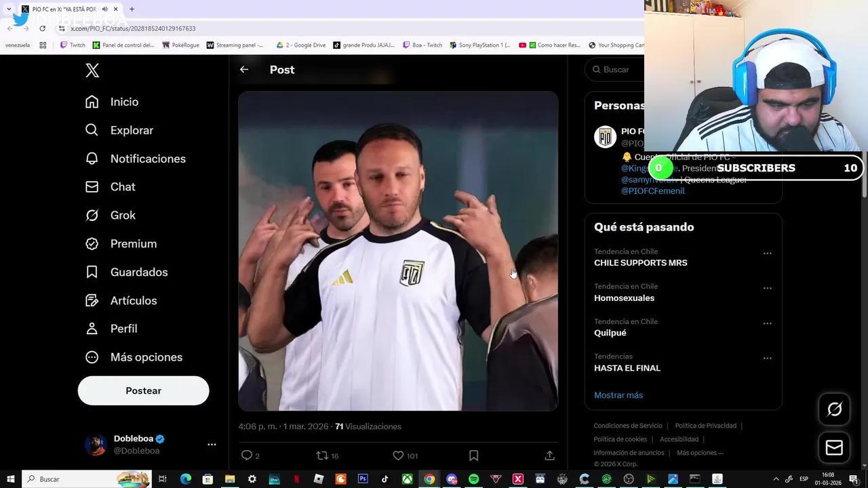Viewport: 868px width, 488px height.
Task: Open Condiciones de Servicio footer link
Action: point(628,426)
